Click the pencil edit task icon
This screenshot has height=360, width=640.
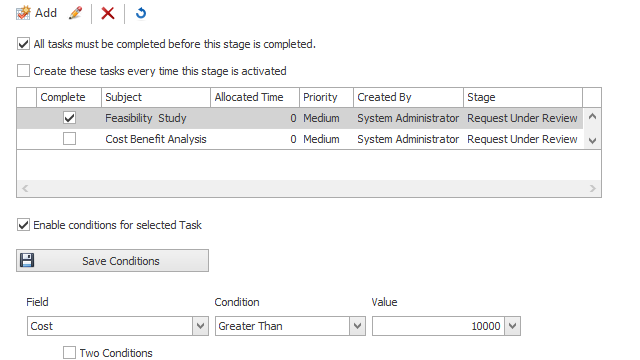(x=75, y=13)
